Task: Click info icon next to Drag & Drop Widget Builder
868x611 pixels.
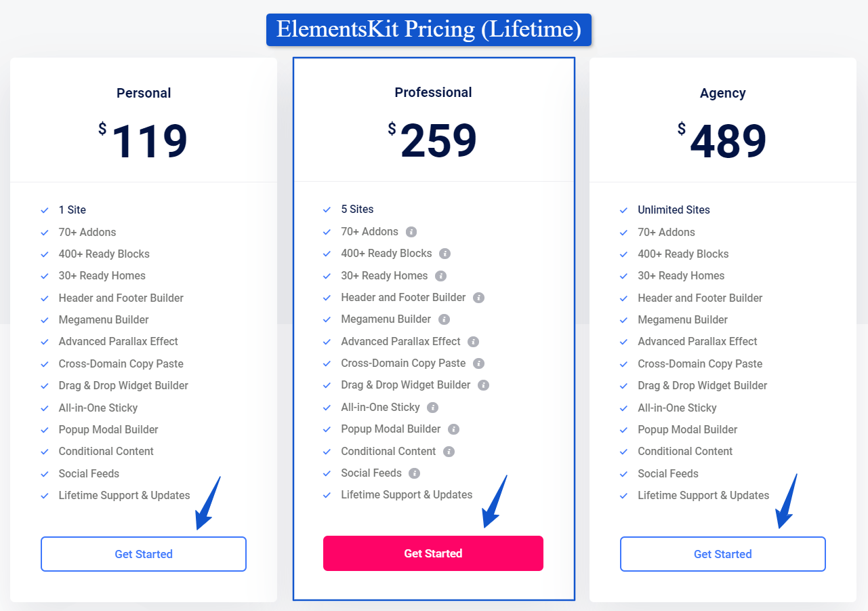Action: tap(483, 385)
